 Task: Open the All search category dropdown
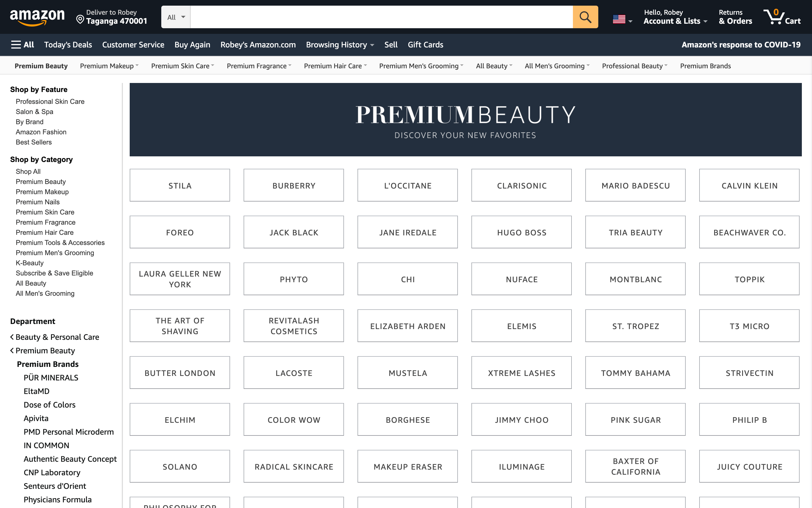click(176, 17)
